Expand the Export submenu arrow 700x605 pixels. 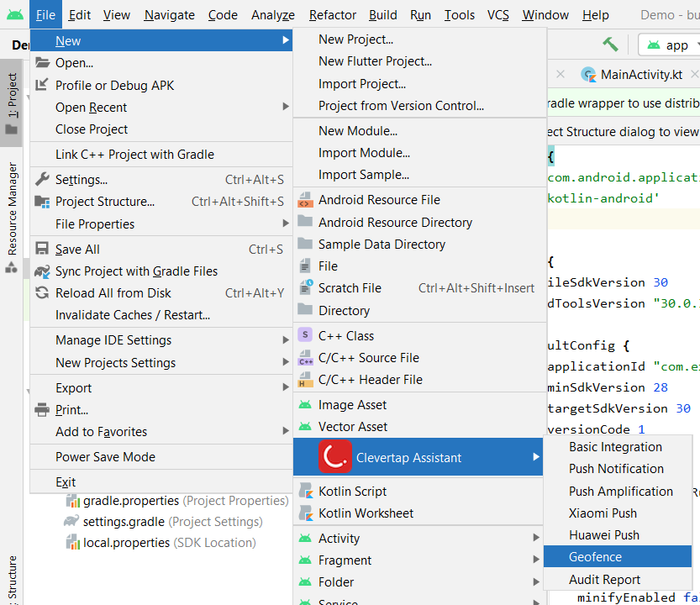[x=286, y=387]
